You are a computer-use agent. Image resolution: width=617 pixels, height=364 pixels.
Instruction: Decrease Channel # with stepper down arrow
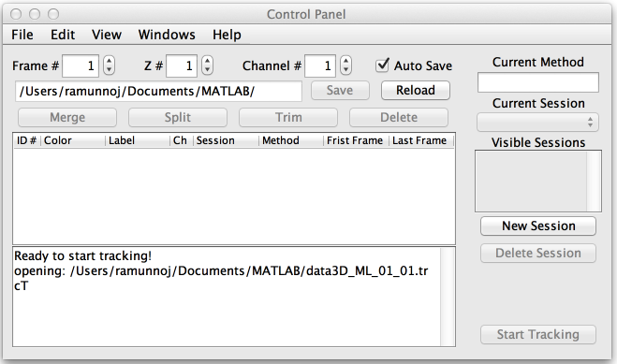coord(345,70)
